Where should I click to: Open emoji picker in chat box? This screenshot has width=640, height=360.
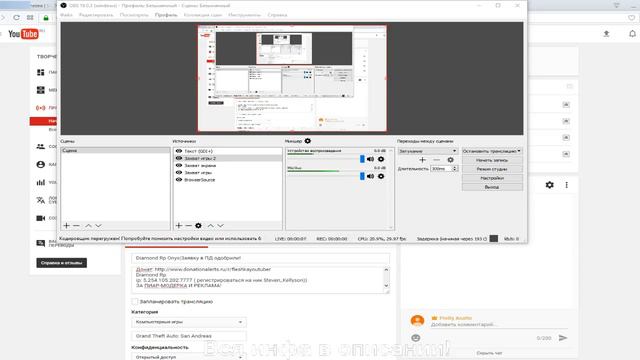[416, 338]
